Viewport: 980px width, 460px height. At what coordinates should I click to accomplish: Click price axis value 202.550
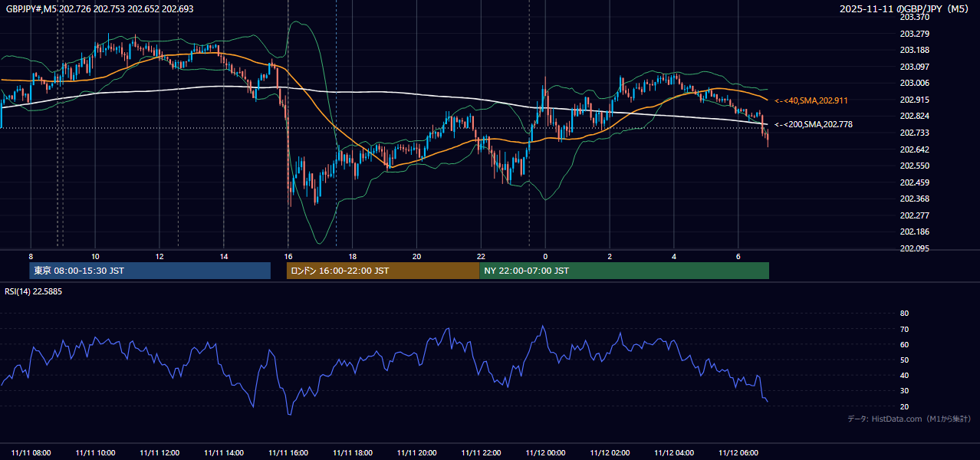[x=915, y=166]
